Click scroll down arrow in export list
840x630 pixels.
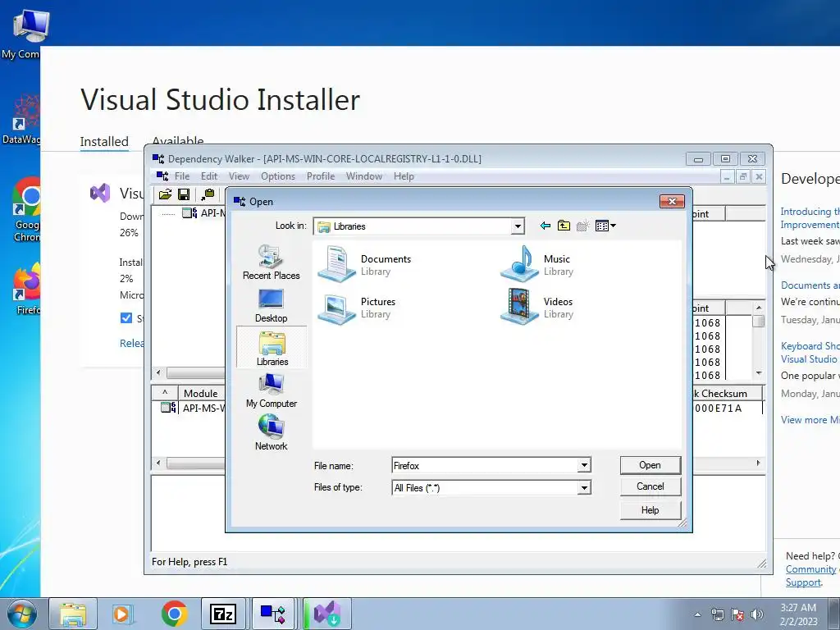[x=759, y=373]
